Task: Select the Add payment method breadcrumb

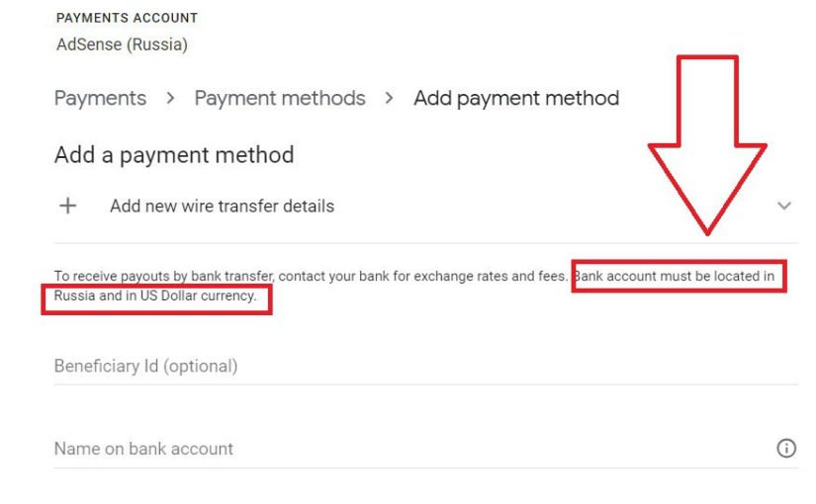Action: [x=516, y=99]
